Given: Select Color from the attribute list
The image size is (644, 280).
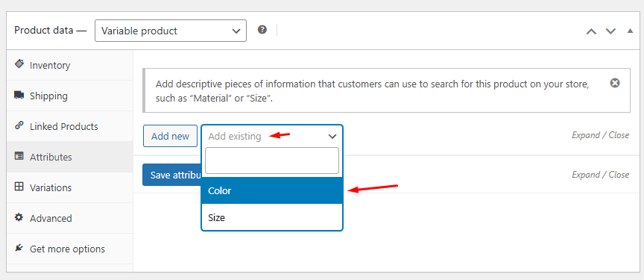Looking at the screenshot, I should 272,191.
